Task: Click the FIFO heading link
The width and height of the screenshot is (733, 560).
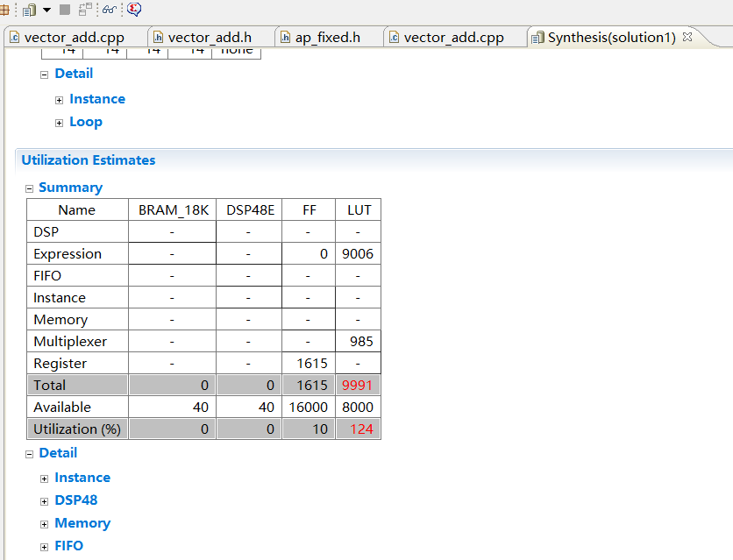Action: tap(69, 546)
